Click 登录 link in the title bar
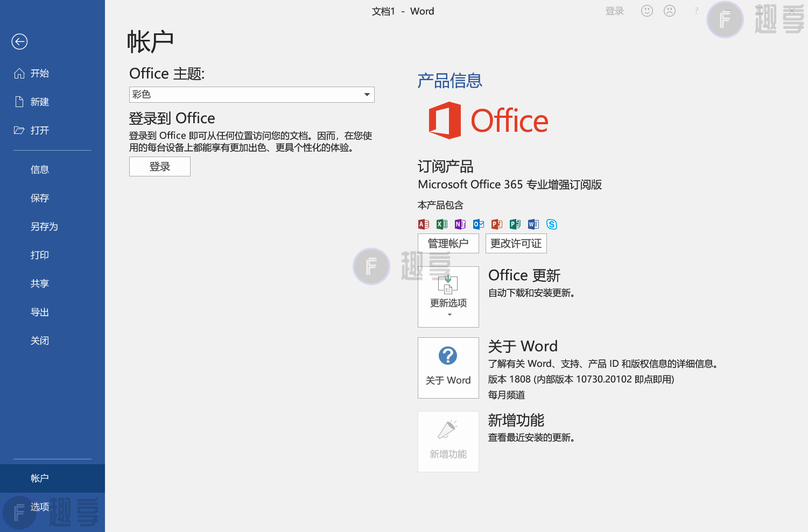808x532 pixels. 615,11
